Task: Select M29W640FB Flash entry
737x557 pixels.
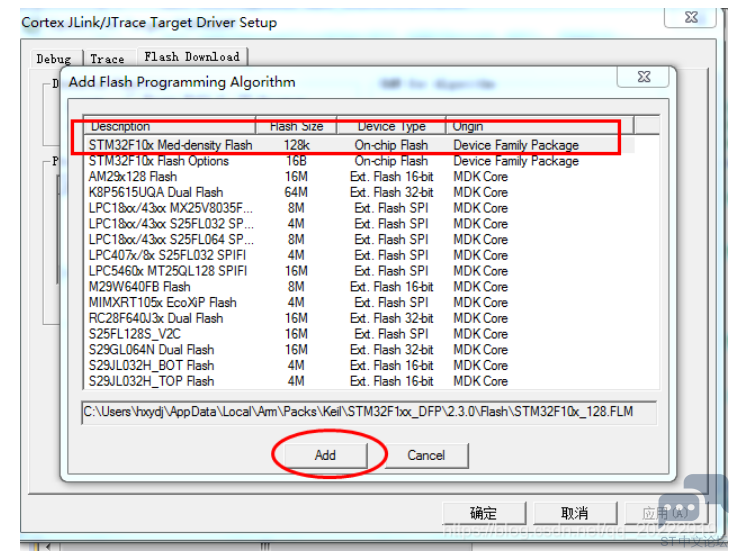Action: 360,287
